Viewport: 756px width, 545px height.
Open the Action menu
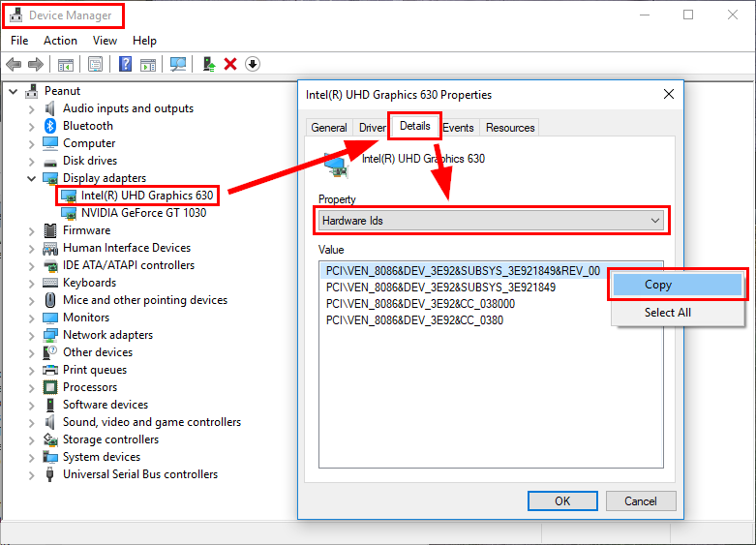coord(60,41)
